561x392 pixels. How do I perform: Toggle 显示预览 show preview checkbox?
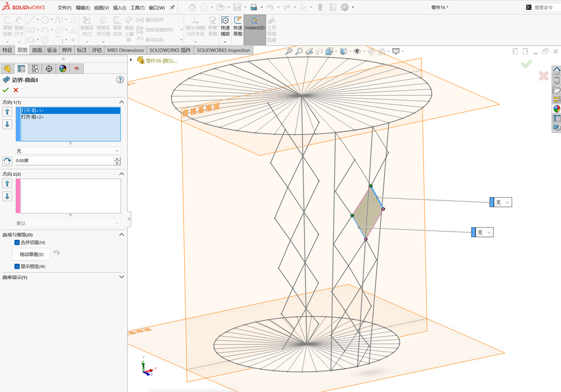coord(17,267)
